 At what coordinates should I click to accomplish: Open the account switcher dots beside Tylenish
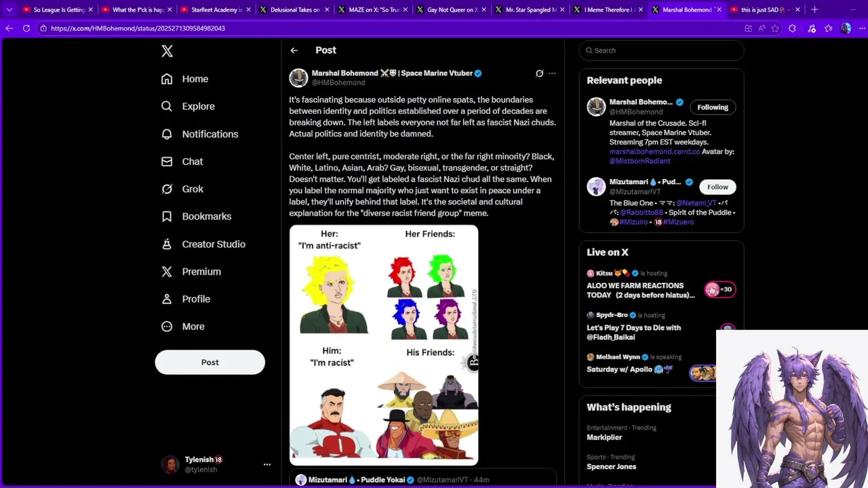tap(267, 464)
